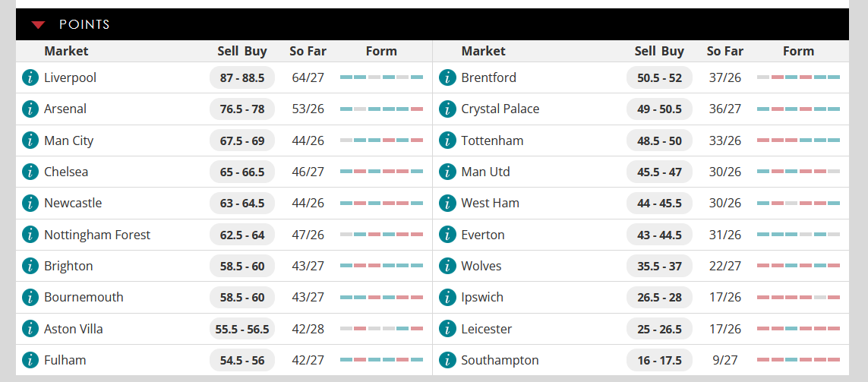Click the Ipswich form indicator strip
This screenshot has height=382, width=868.
point(798,297)
